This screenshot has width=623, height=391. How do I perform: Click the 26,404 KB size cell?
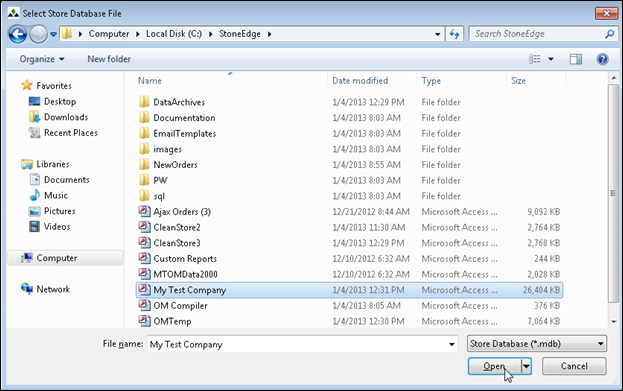tap(541, 290)
